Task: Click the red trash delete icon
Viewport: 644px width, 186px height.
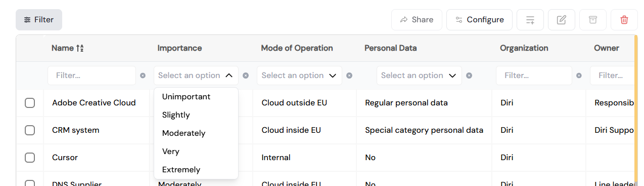Action: click(624, 20)
